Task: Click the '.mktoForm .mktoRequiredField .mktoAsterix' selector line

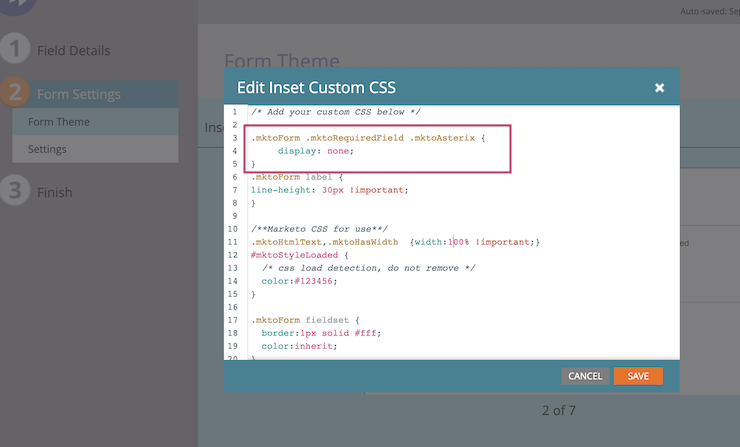Action: (x=368, y=138)
